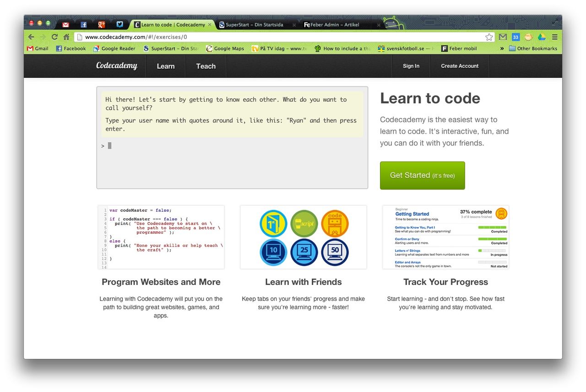
Task: Open the blue calendar extension showing 33
Action: [515, 37]
